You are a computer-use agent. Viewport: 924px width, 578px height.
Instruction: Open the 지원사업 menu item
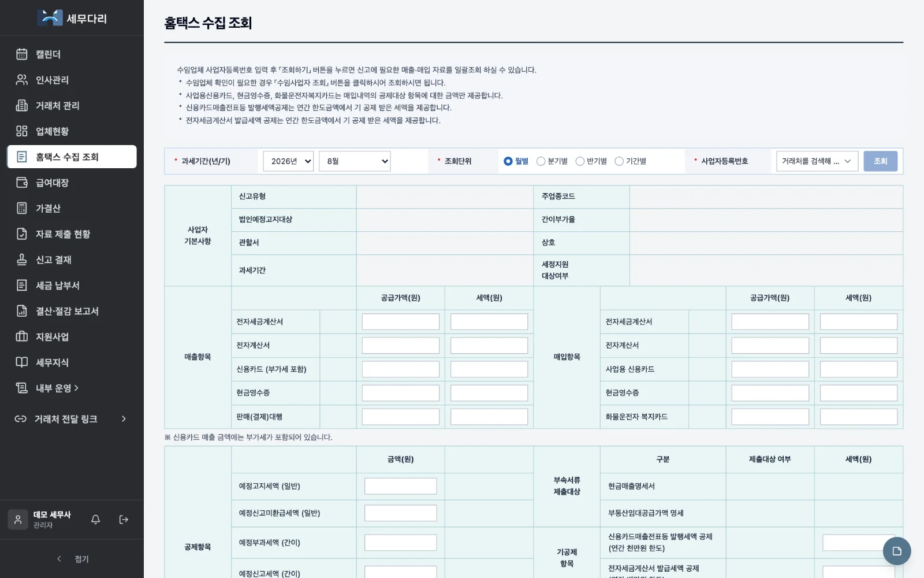(72, 336)
